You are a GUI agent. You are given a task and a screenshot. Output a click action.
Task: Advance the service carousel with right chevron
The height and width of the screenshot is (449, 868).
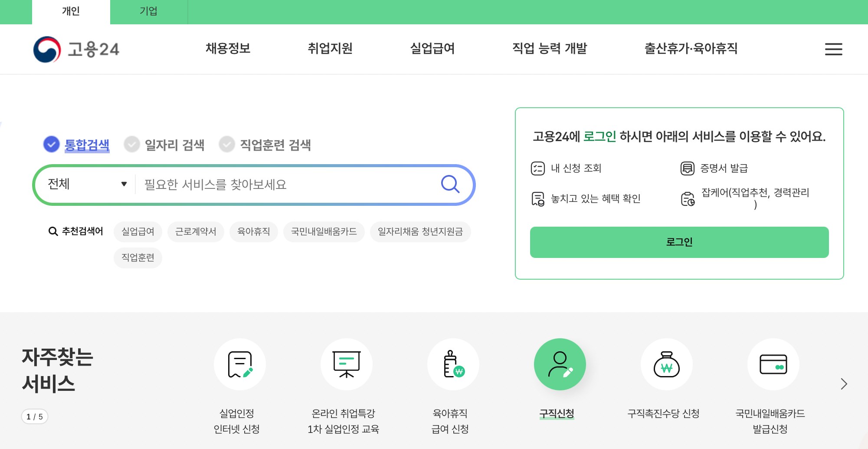coord(844,384)
